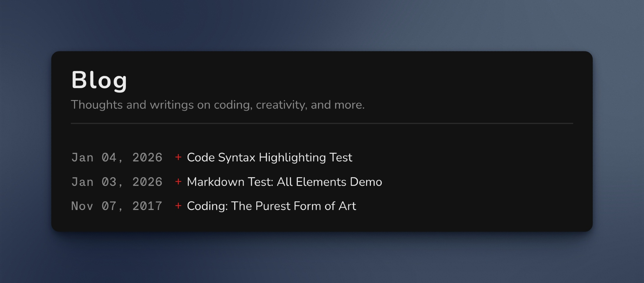
Task: Click the word "Art" in the last post title
Action: coord(347,206)
